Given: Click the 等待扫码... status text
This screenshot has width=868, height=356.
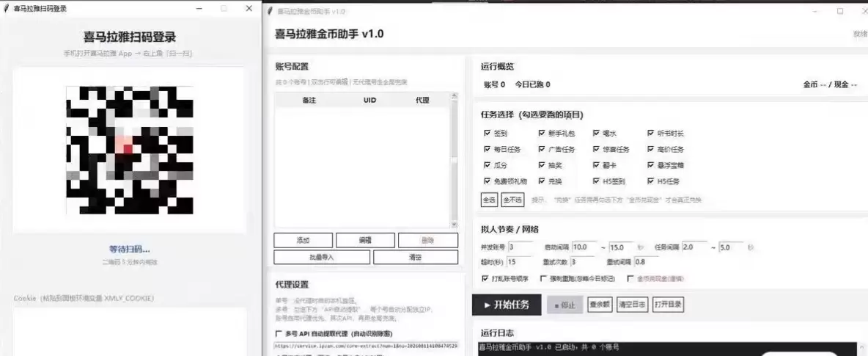Looking at the screenshot, I should (x=130, y=249).
